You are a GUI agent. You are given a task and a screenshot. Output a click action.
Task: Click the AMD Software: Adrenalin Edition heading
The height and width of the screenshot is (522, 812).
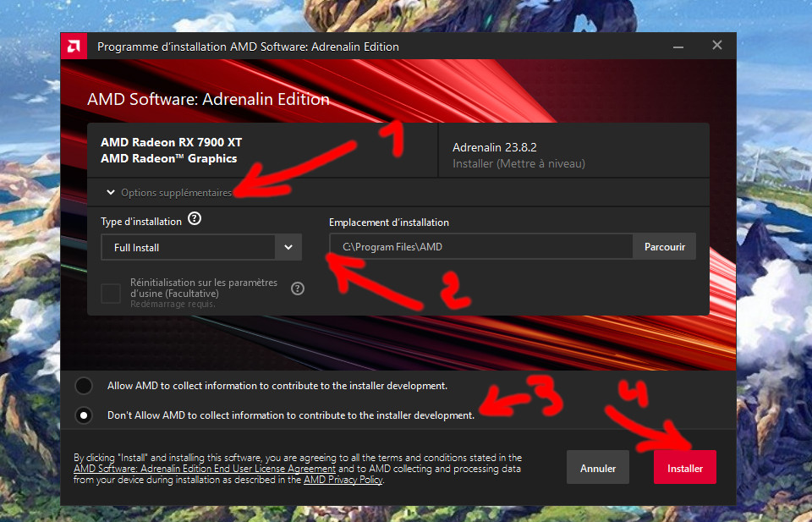tap(208, 99)
